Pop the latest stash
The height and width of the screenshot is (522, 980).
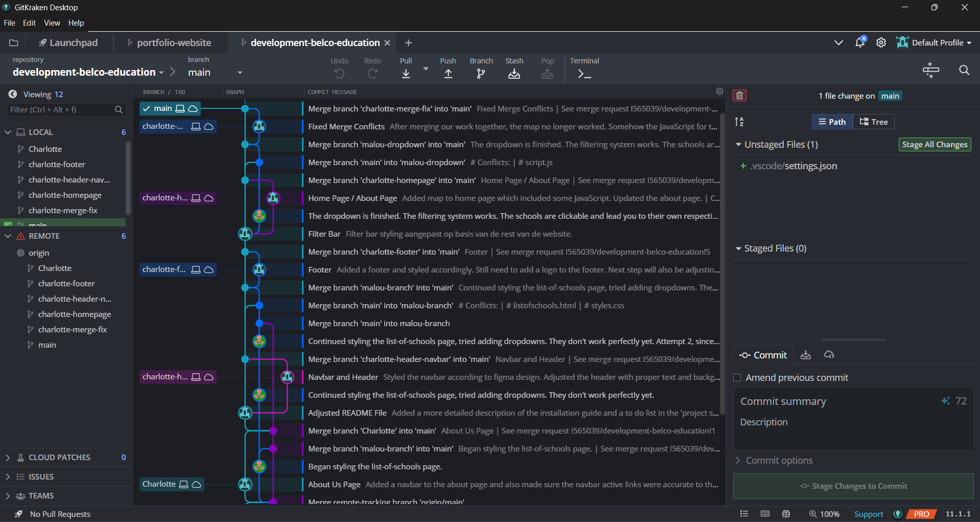click(547, 74)
